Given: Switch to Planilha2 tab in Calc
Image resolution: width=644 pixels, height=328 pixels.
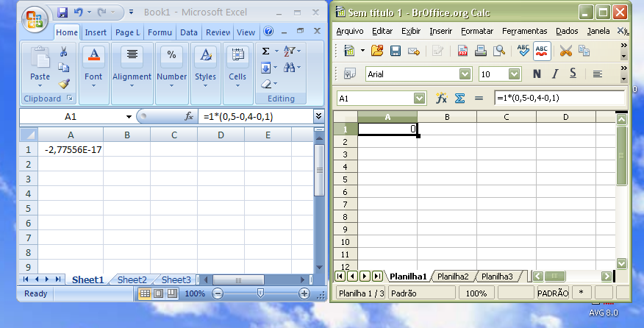Looking at the screenshot, I should click(x=453, y=277).
